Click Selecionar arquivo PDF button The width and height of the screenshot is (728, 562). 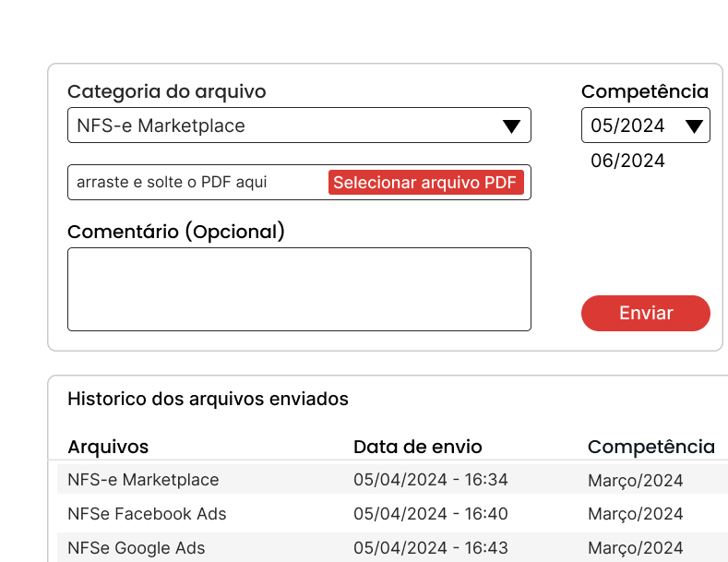tap(425, 183)
